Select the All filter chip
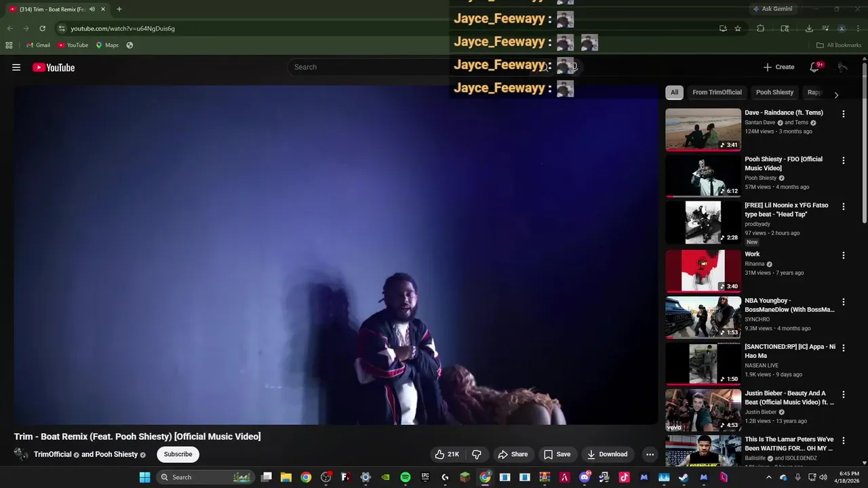 pyautogui.click(x=674, y=92)
